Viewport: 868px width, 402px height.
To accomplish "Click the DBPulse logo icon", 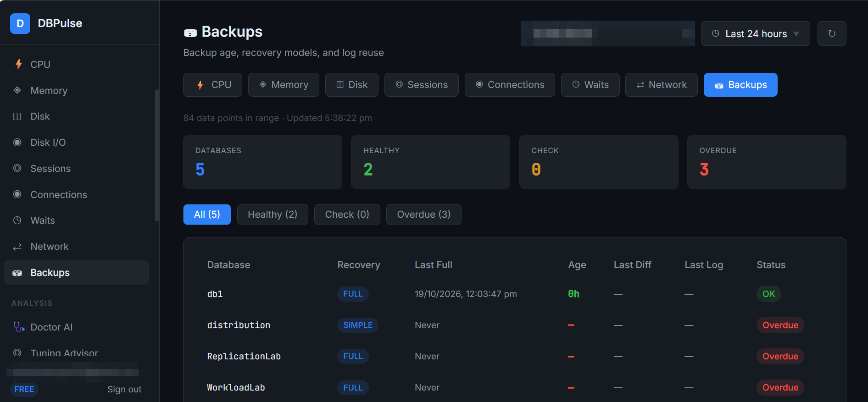I will tap(20, 23).
